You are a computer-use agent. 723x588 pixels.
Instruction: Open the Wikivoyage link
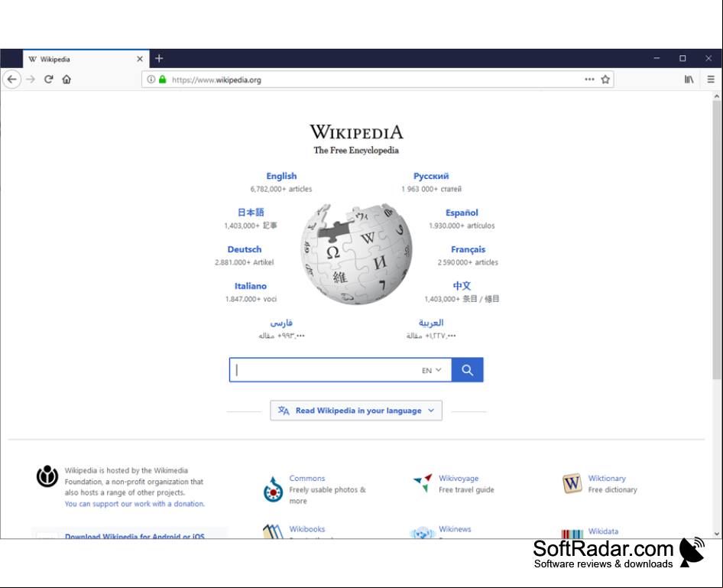coord(459,478)
